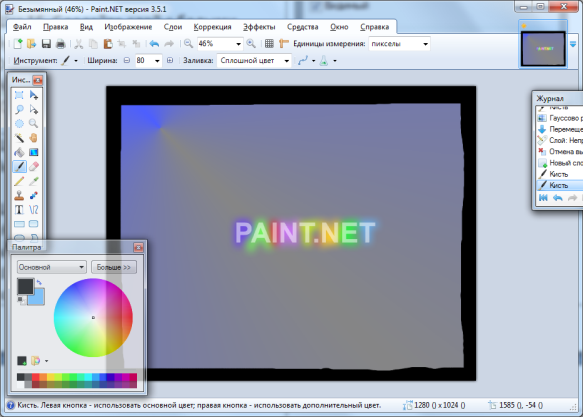Screen dimensions: 583x417
Task: Select the Move Selection tool
Action: (x=33, y=110)
